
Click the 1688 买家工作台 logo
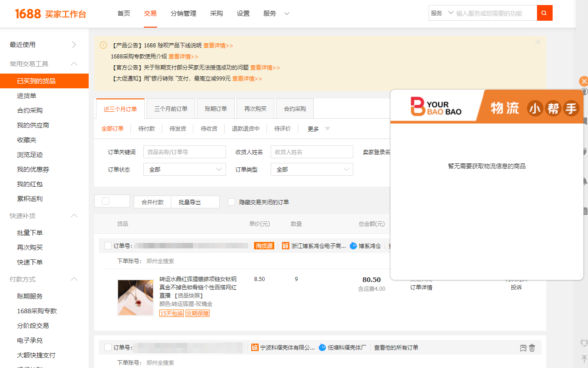click(51, 14)
